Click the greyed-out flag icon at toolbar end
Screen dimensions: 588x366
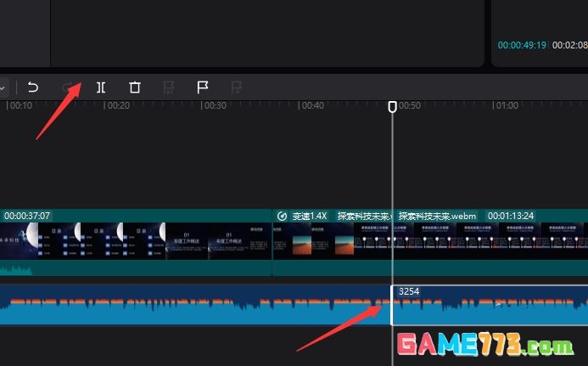tap(237, 87)
